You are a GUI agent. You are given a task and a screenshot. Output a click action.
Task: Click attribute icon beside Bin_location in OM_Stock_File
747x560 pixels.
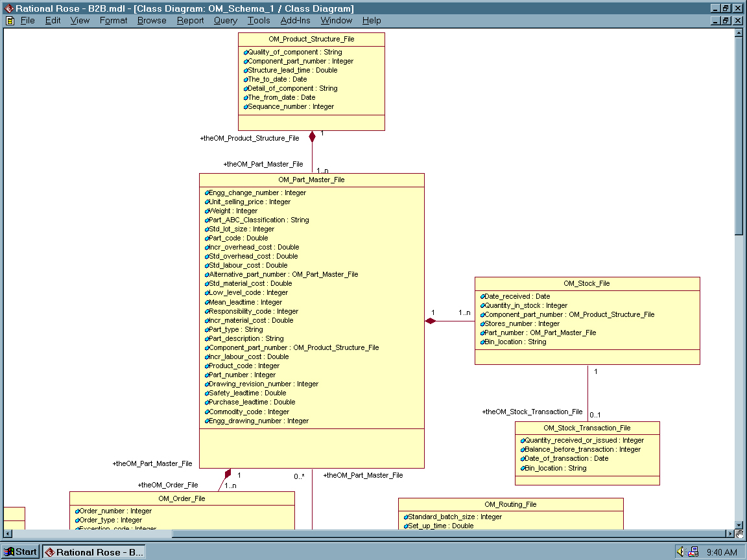482,342
